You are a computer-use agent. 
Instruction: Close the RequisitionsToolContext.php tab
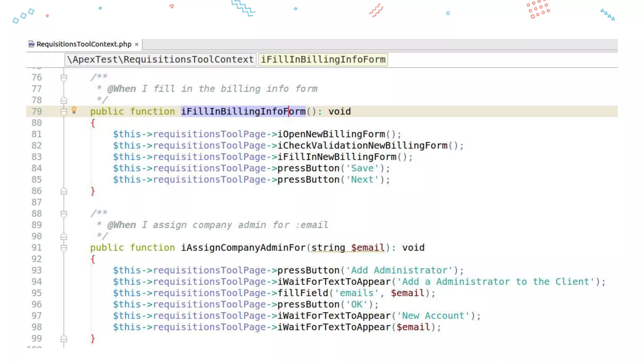[136, 44]
